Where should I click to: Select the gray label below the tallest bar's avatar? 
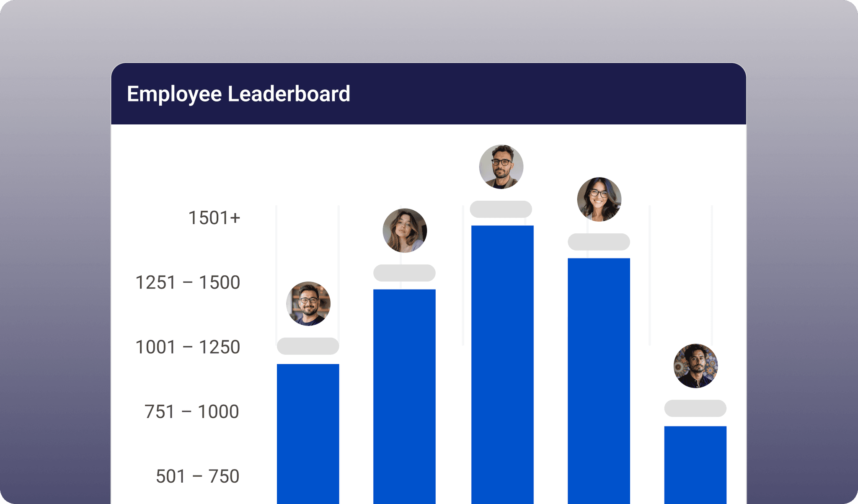point(502,208)
